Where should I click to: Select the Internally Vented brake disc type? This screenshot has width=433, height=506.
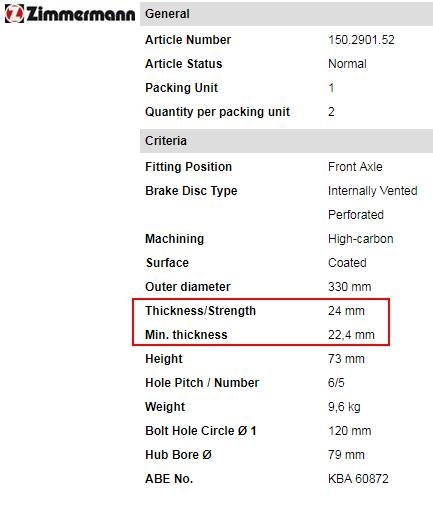coord(372,191)
